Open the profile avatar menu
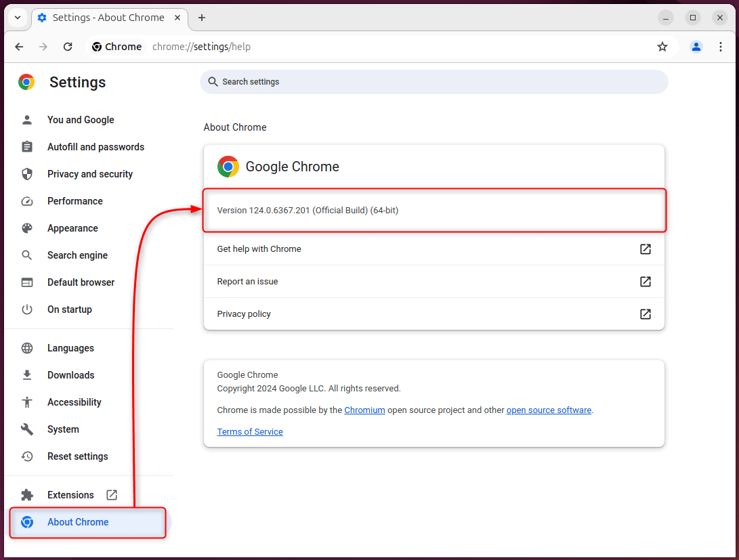 pos(696,47)
